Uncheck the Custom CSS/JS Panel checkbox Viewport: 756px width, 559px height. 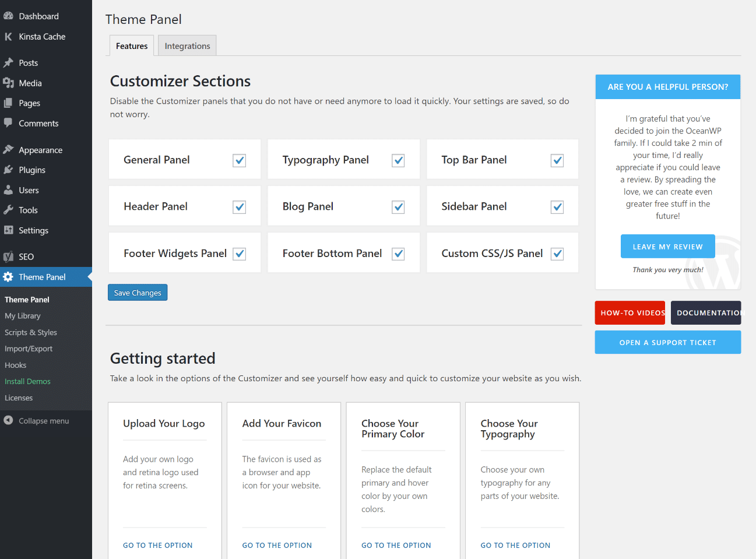pos(557,254)
